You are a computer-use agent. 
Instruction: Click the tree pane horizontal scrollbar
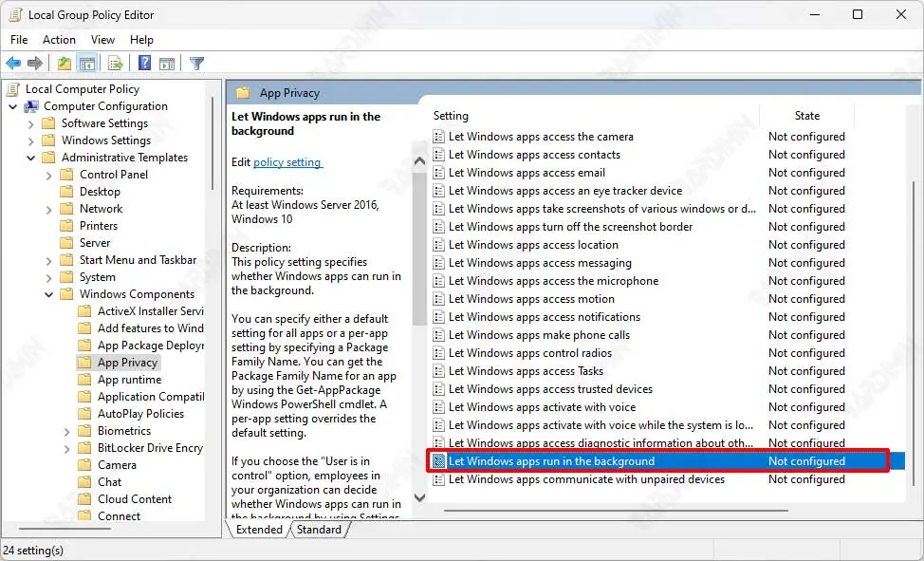[65, 529]
